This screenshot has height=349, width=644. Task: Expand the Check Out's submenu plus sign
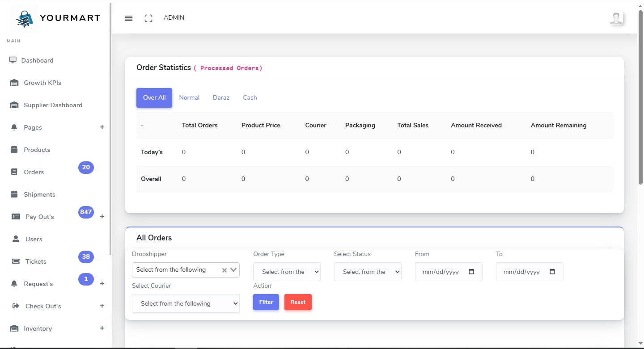[x=102, y=306]
